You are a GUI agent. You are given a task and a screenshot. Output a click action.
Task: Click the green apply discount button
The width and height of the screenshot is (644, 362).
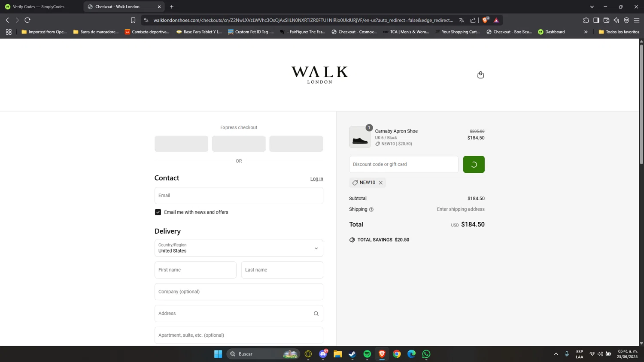tap(474, 164)
